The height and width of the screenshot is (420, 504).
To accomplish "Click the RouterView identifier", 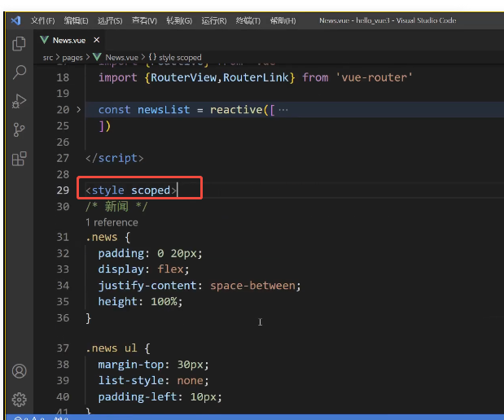I will (183, 78).
